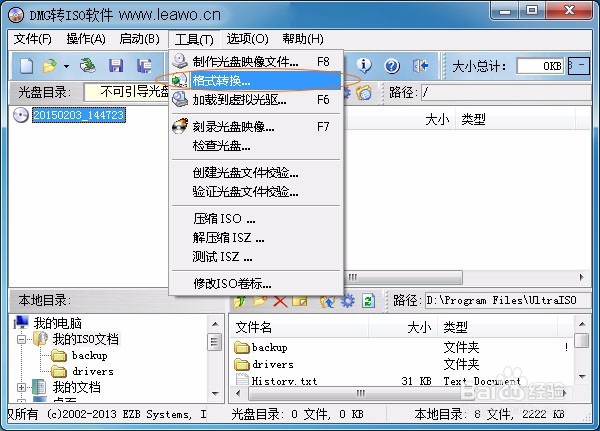Collapse the 我的ISO文档 tree node
The height and width of the screenshot is (431, 600).
pos(21,339)
